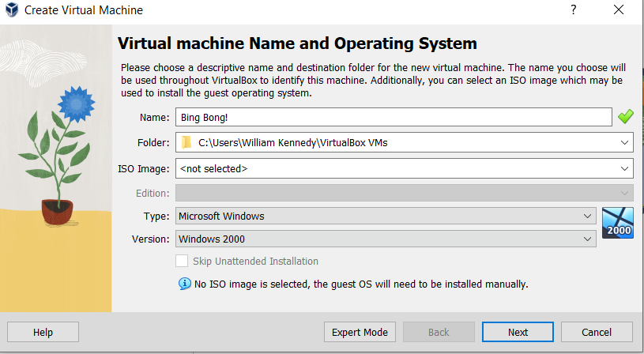644x354 pixels.
Task: Click the blue info icon beside ISO notice
Action: click(x=184, y=283)
